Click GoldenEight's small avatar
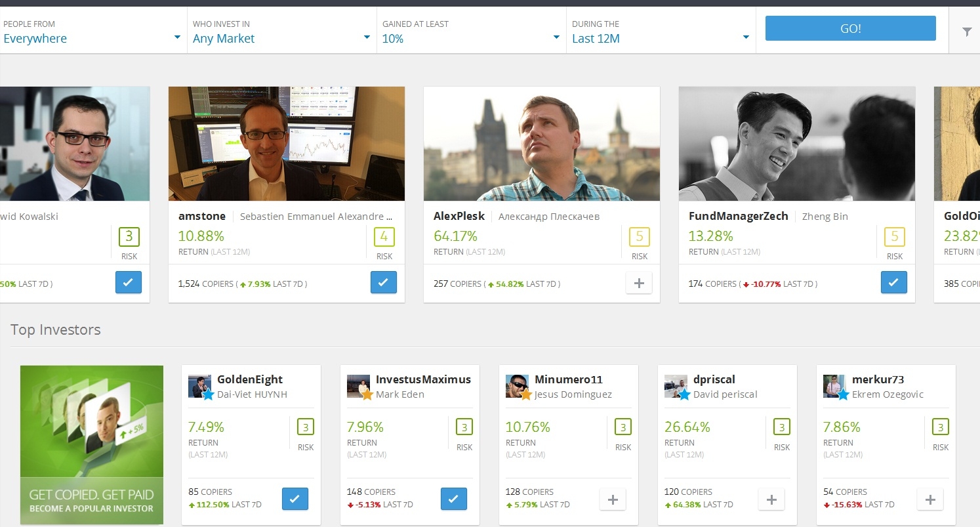This screenshot has width=980, height=527. pos(199,387)
